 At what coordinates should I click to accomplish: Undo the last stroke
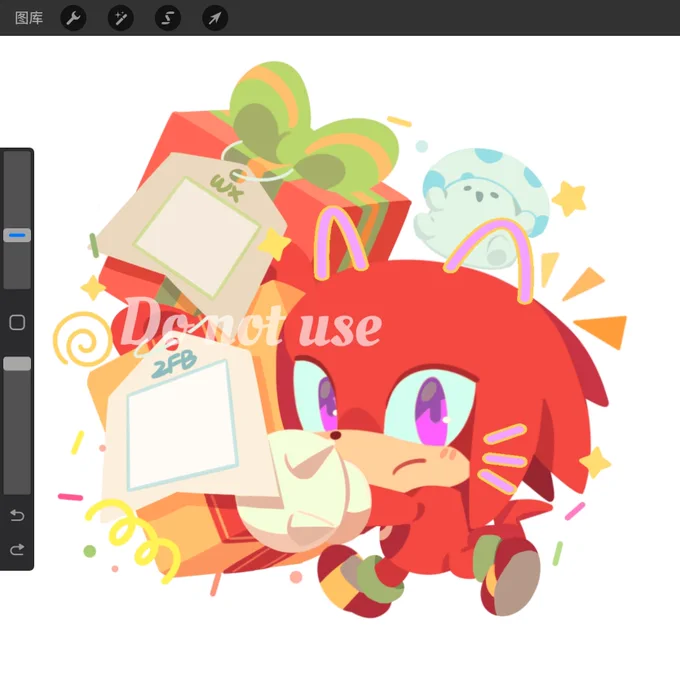(17, 515)
